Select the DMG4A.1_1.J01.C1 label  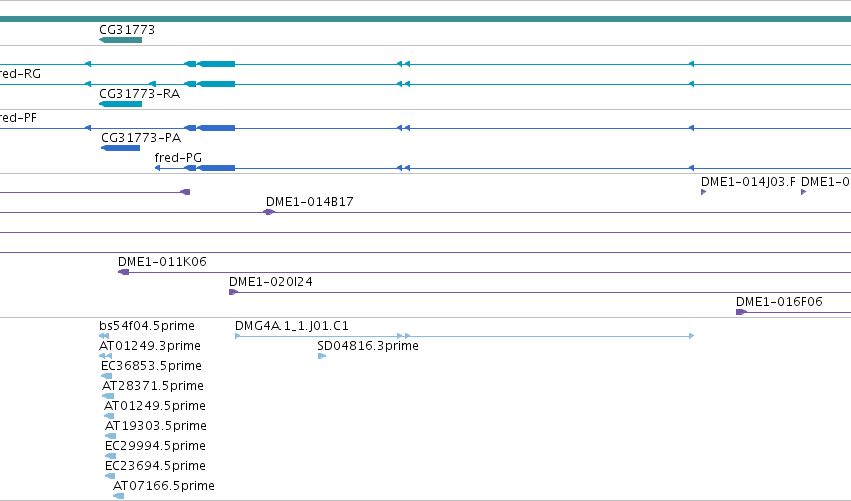[x=291, y=326]
